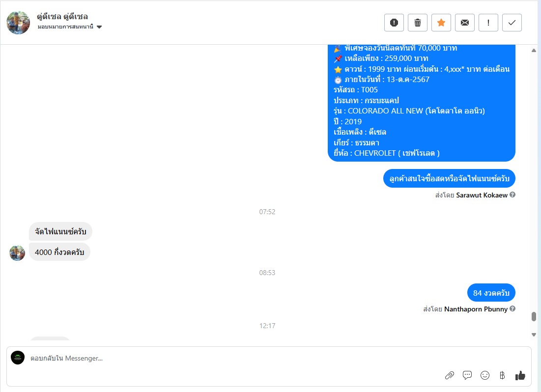Click the scrollbar down arrow
This screenshot has height=392, width=541.
(x=534, y=335)
